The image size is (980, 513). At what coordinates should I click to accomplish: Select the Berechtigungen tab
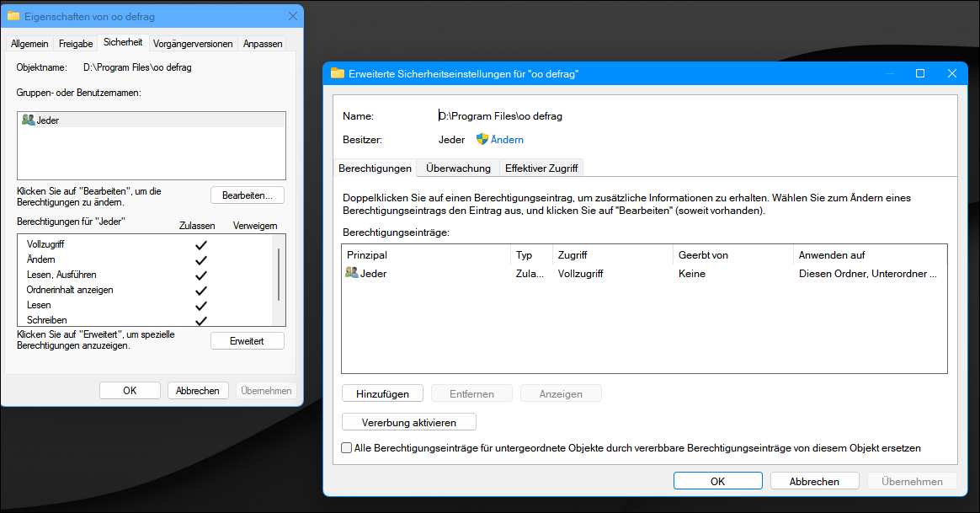point(375,168)
